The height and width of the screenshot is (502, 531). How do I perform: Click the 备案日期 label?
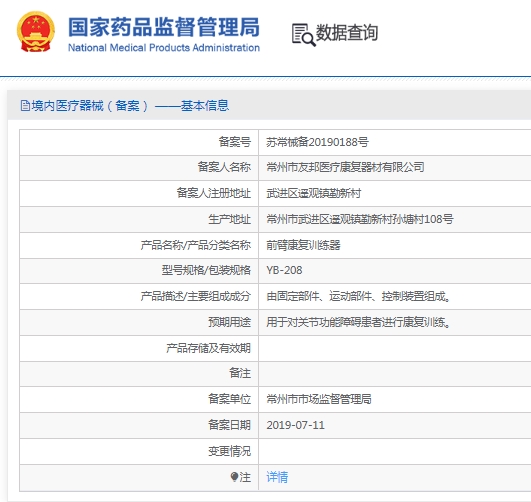(230, 425)
